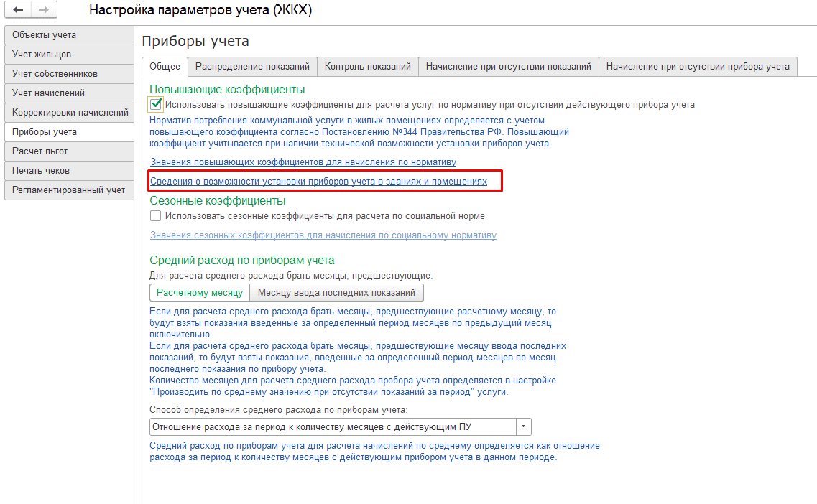
Task: Disable the повышающие коэффициенты checkbox
Action: [155, 104]
